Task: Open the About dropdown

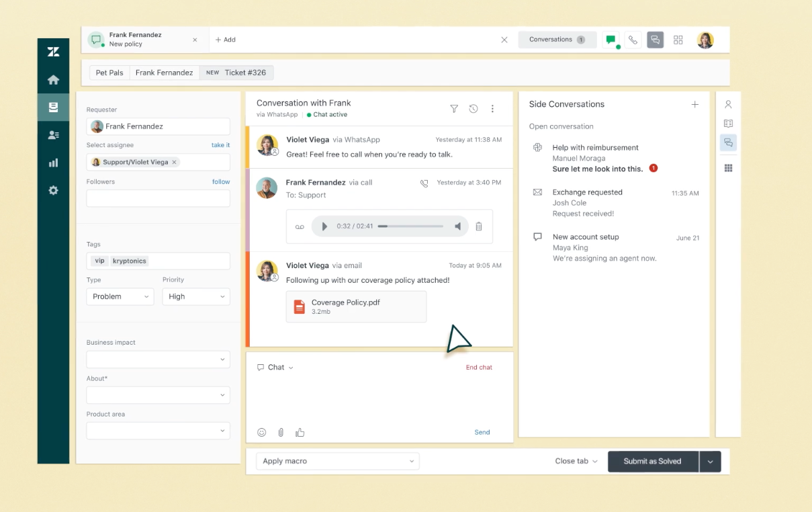Action: 158,395
